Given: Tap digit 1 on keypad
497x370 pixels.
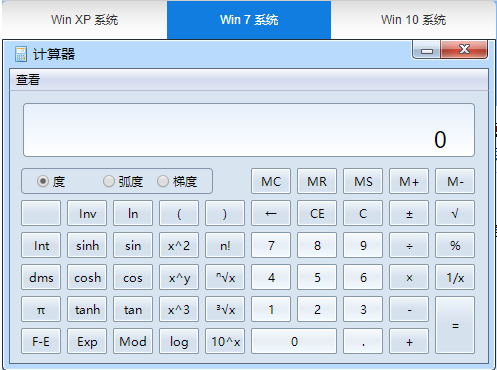Looking at the screenshot, I should point(271,309).
